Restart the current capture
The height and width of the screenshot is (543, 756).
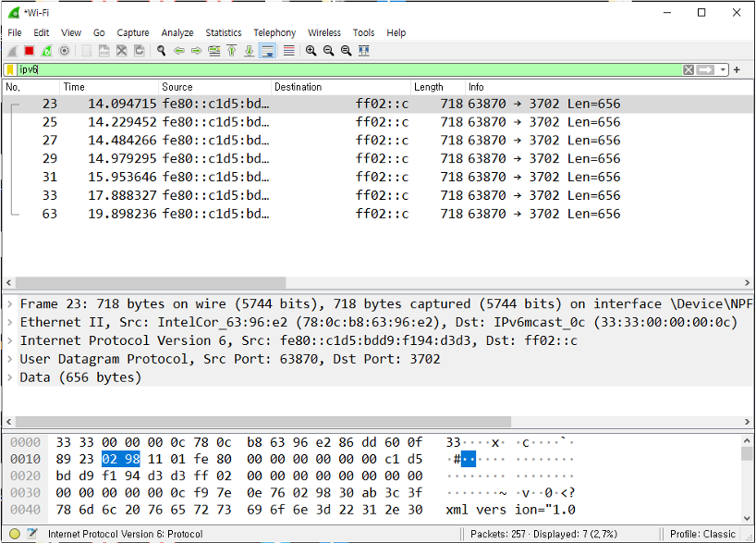[x=46, y=51]
